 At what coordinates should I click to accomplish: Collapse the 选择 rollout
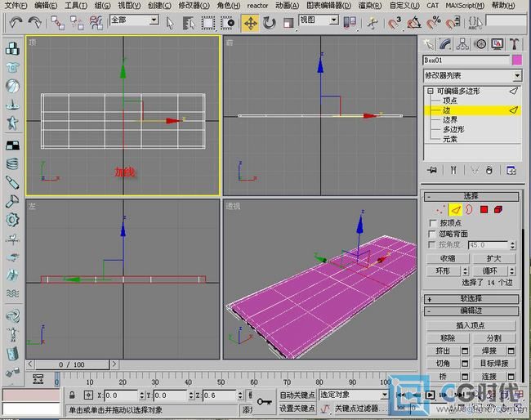(x=471, y=196)
